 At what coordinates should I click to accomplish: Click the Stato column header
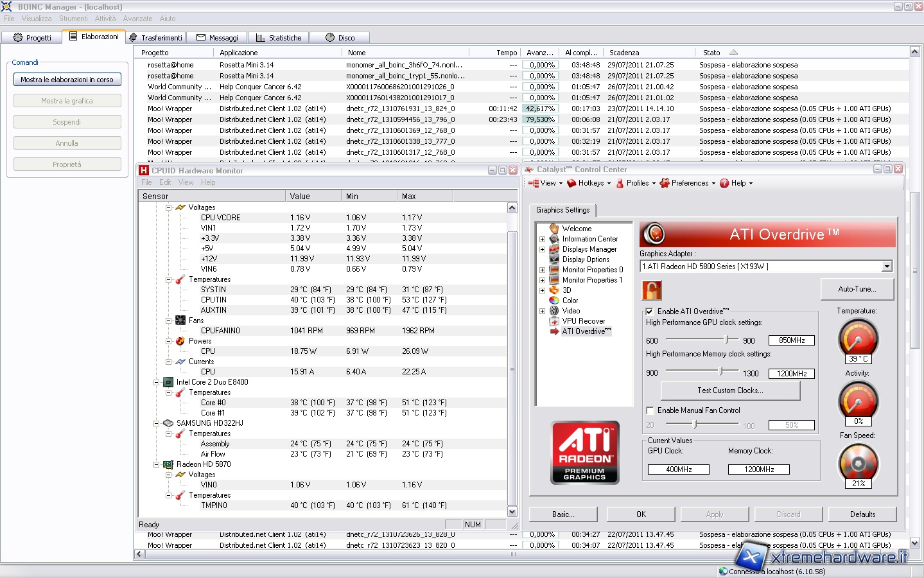(x=711, y=53)
